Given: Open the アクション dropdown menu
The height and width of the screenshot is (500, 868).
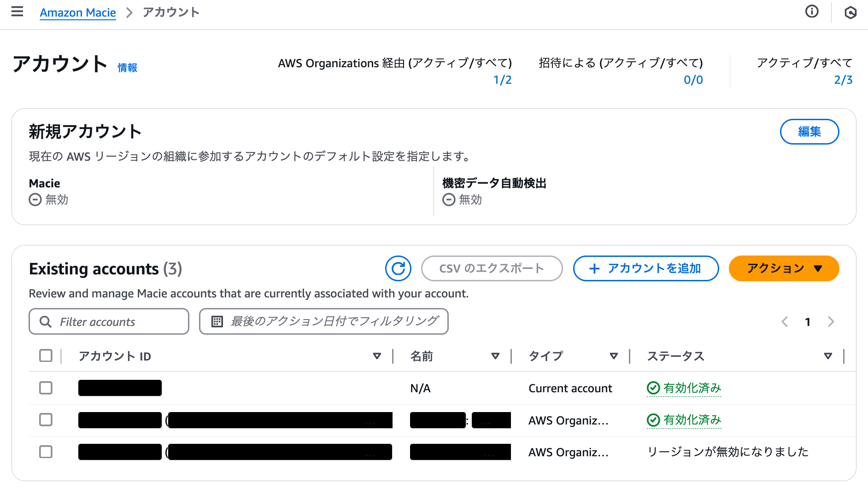Looking at the screenshot, I should click(x=784, y=268).
